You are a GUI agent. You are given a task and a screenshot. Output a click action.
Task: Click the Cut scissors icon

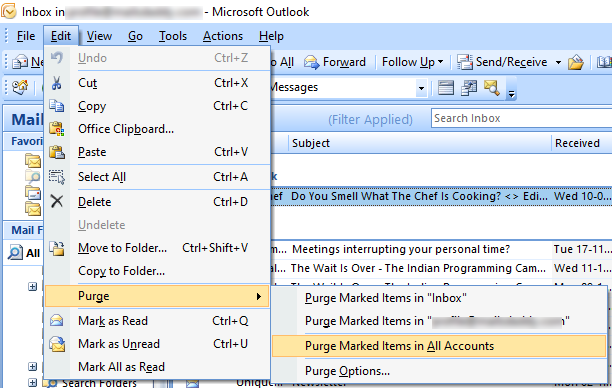[x=57, y=83]
